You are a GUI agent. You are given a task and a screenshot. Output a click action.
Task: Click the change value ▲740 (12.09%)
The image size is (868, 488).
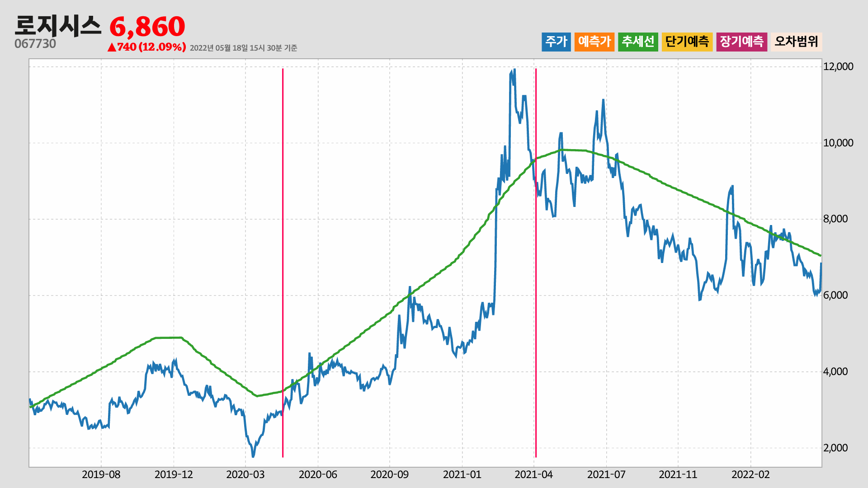[x=146, y=47]
